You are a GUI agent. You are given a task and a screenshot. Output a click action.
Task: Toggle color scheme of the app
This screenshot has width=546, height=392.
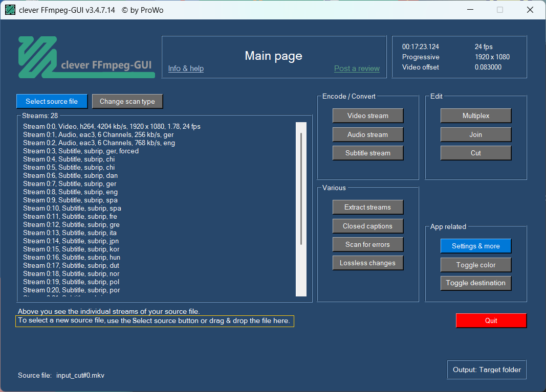(x=475, y=265)
